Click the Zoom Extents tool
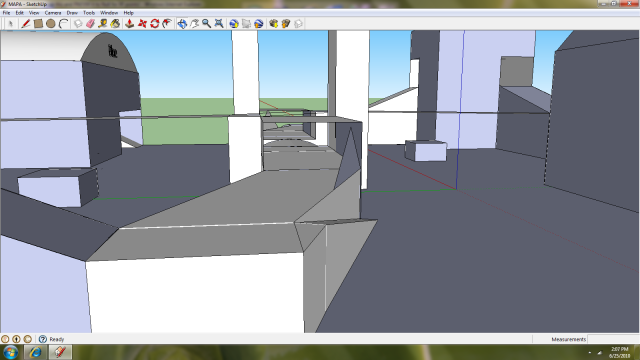 (219, 24)
